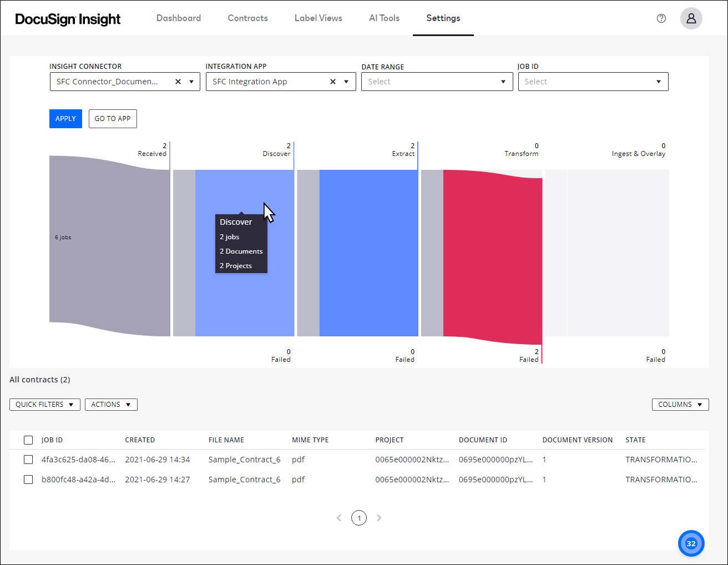The image size is (728, 565).
Task: Open the AI Tools tab
Action: click(x=385, y=18)
